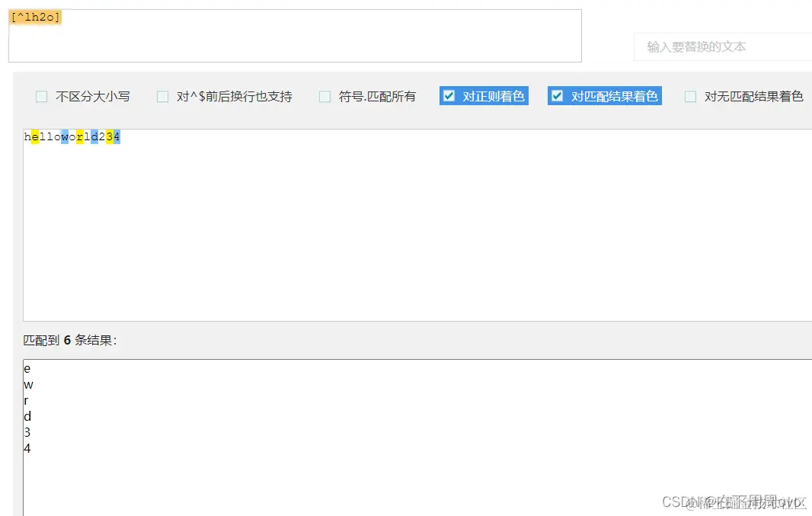Image resolution: width=812 pixels, height=516 pixels.
Task: Click the 匹配到 6 条结果 label
Action: (69, 341)
